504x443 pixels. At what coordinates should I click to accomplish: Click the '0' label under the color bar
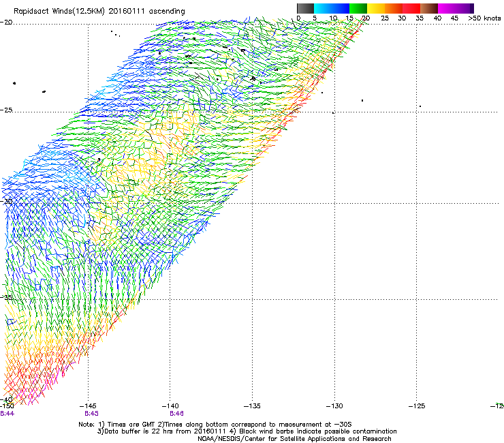click(x=298, y=18)
